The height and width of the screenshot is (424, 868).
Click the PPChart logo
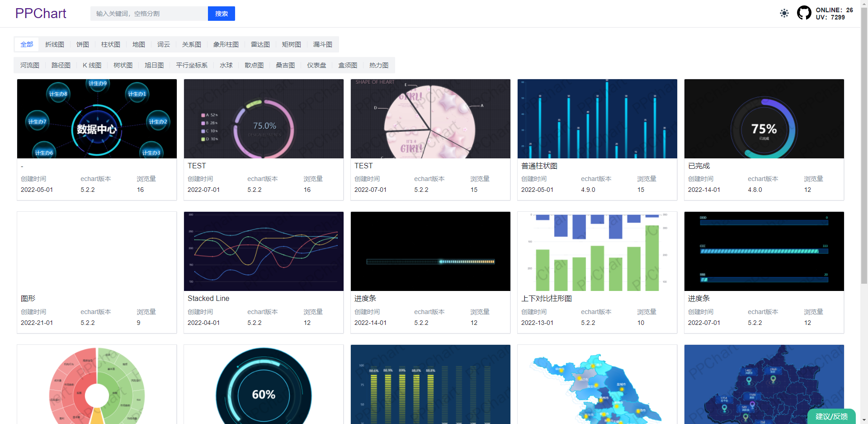tap(41, 13)
